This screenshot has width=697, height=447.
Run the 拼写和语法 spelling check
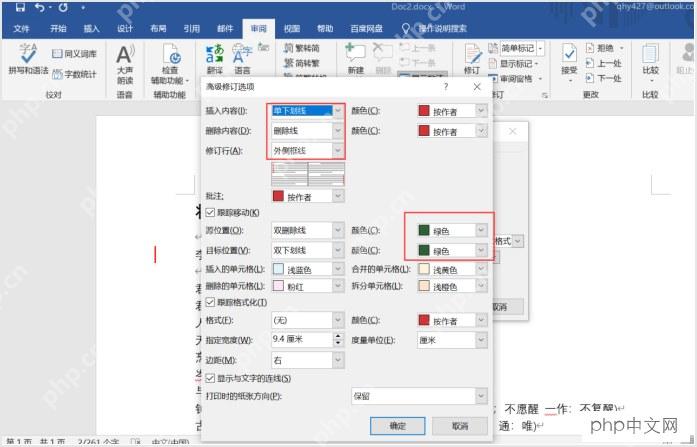28,59
